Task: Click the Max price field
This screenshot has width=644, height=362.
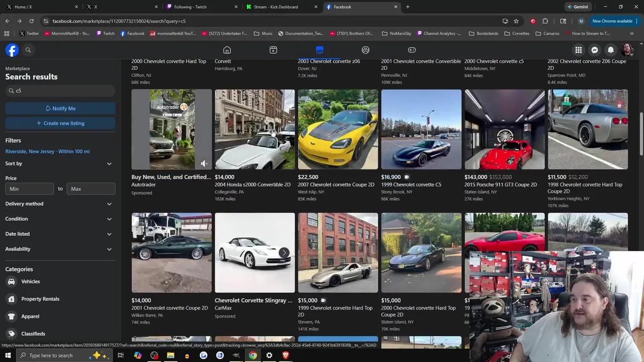Action: click(91, 189)
